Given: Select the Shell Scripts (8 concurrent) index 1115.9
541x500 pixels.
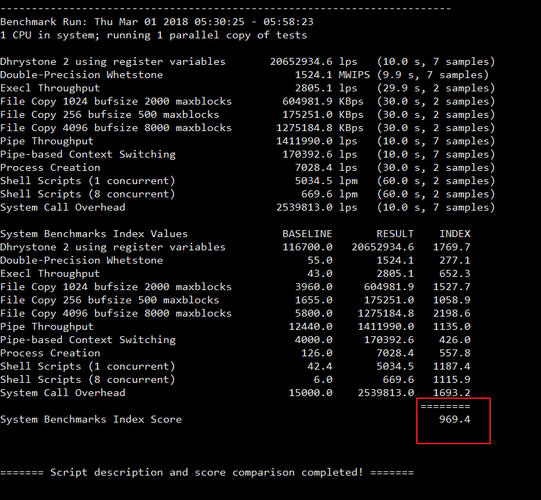Looking at the screenshot, I should [x=451, y=380].
